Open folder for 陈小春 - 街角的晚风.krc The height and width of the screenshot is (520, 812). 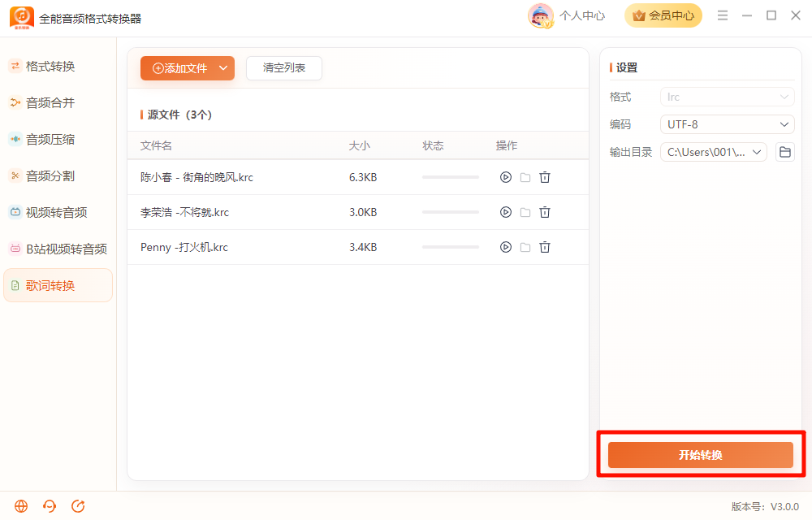point(525,177)
